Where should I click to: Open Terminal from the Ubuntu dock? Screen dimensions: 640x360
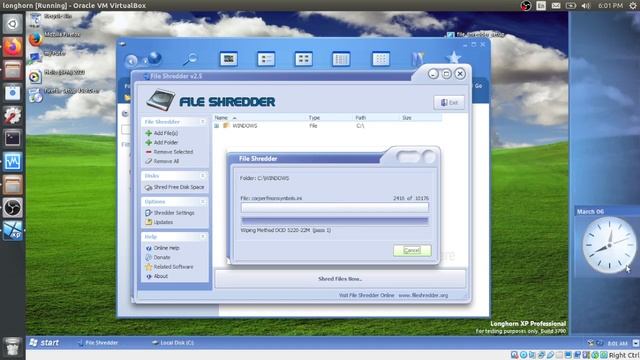click(13, 139)
